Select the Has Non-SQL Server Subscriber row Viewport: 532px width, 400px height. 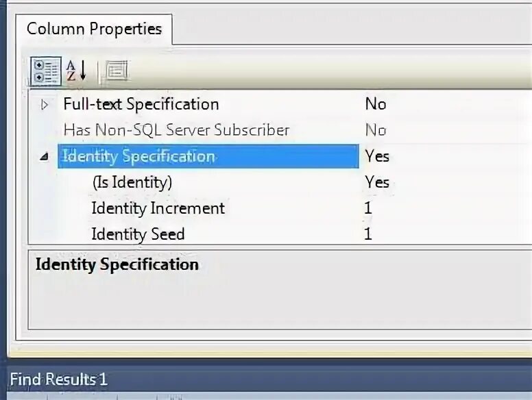(176, 130)
